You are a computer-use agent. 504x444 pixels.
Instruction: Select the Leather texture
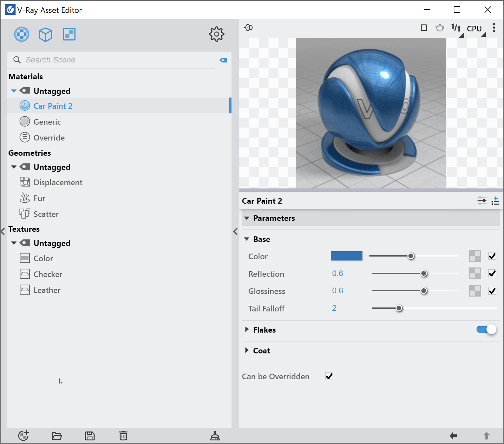tap(119, 290)
